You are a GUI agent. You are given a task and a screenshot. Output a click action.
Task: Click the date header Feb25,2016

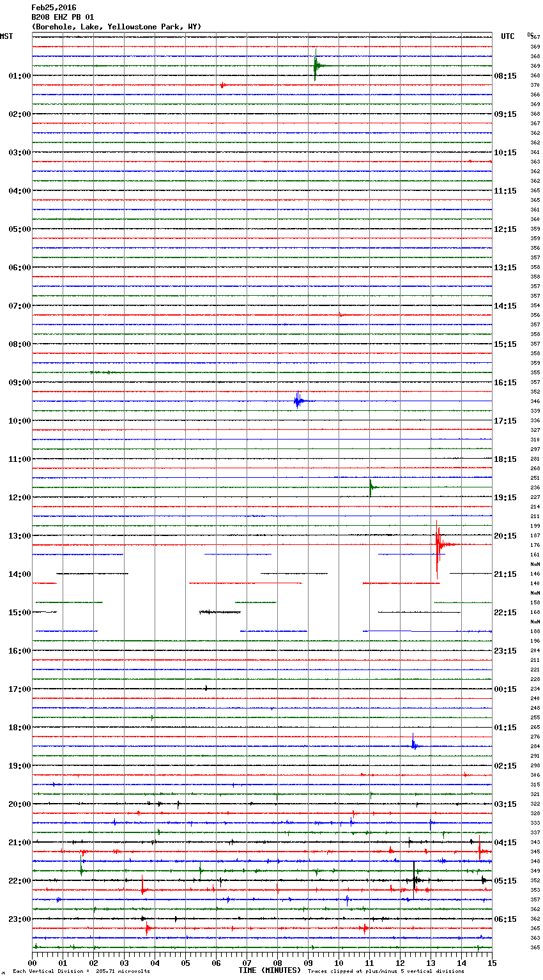click(54, 8)
